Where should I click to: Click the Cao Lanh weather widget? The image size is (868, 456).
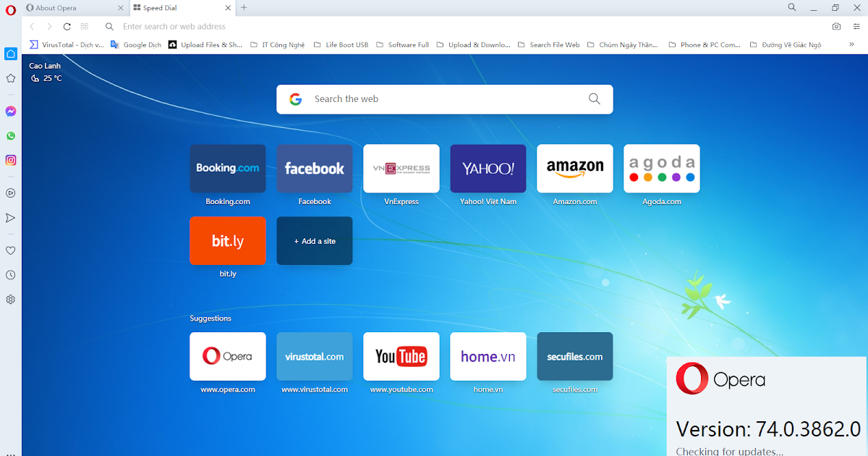46,72
